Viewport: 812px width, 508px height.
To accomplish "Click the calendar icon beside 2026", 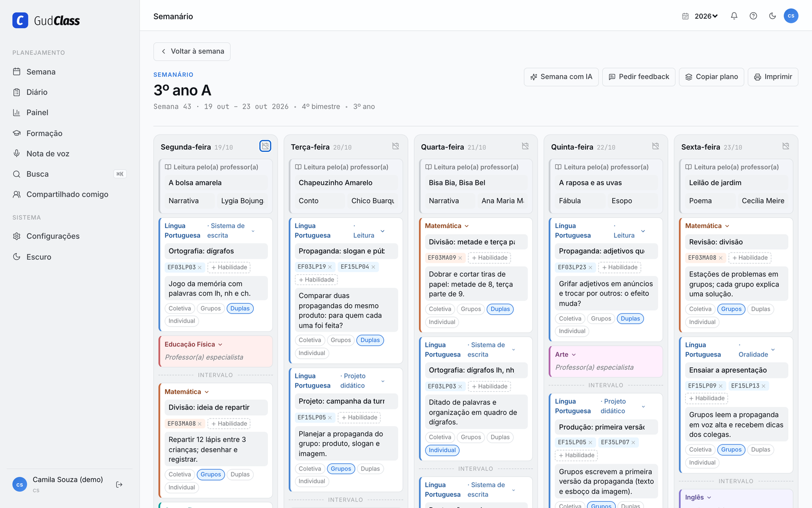I will tap(685, 16).
